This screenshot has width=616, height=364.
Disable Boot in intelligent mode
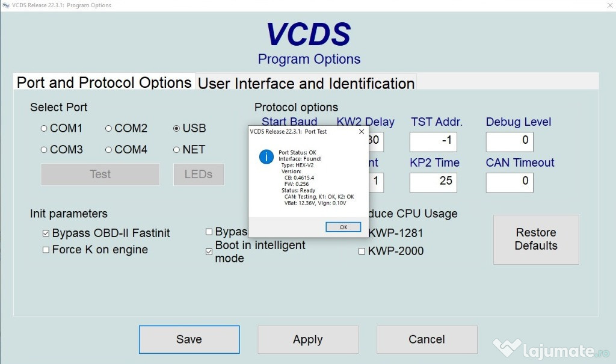tap(209, 251)
